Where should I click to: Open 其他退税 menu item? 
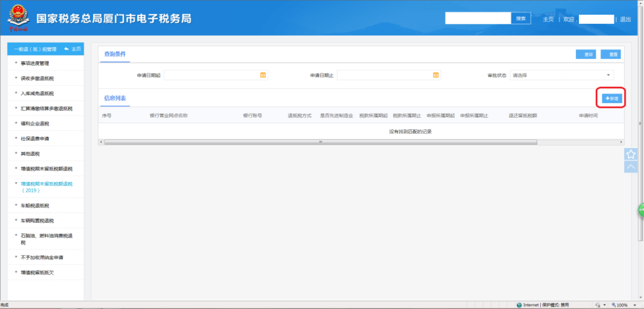[x=30, y=154]
